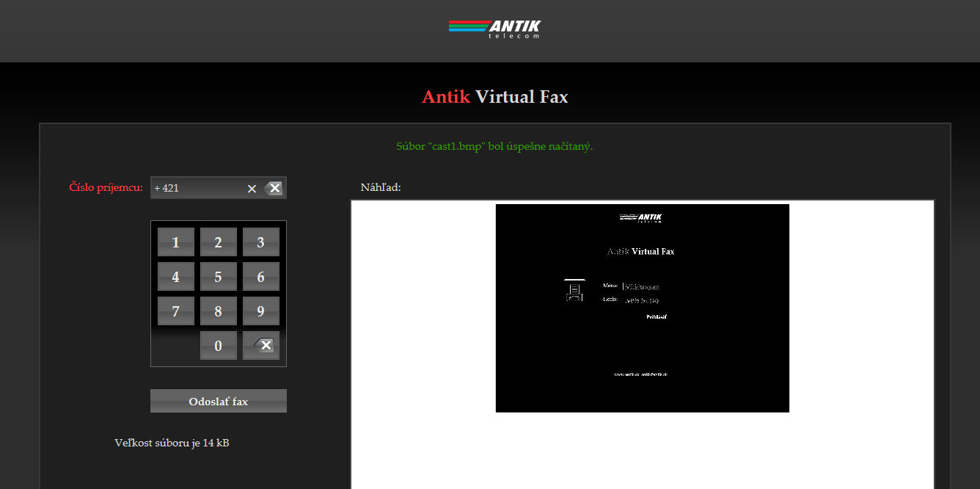Tap the number 2 key
The width and height of the screenshot is (980, 489).
click(218, 242)
